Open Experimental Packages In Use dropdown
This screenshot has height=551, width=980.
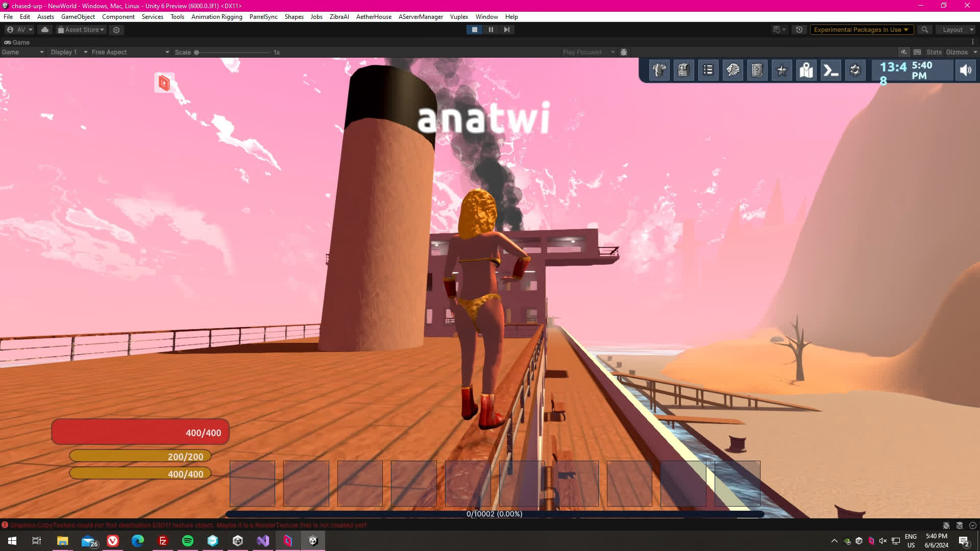click(x=861, y=30)
